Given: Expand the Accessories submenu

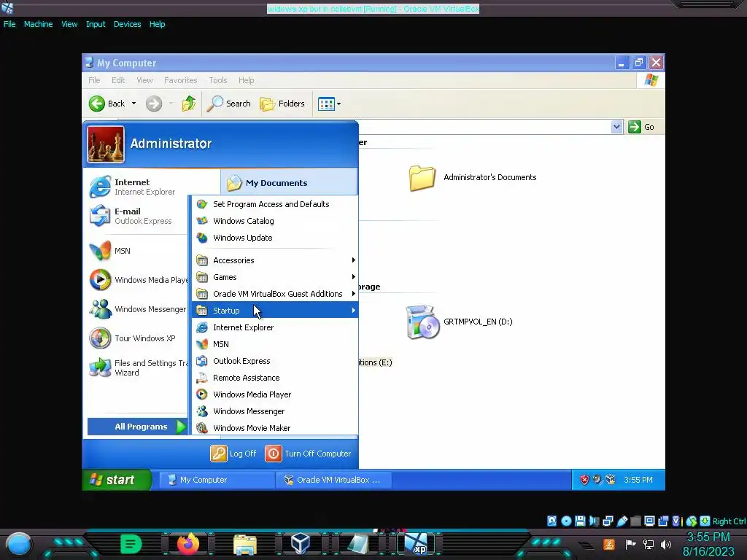Looking at the screenshot, I should pyautogui.click(x=275, y=260).
